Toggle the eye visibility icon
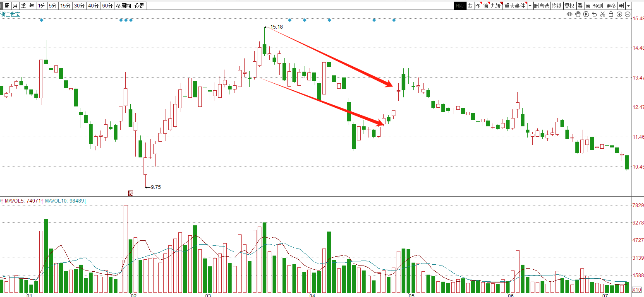Screen dimensions: 644x297 [570, 14]
